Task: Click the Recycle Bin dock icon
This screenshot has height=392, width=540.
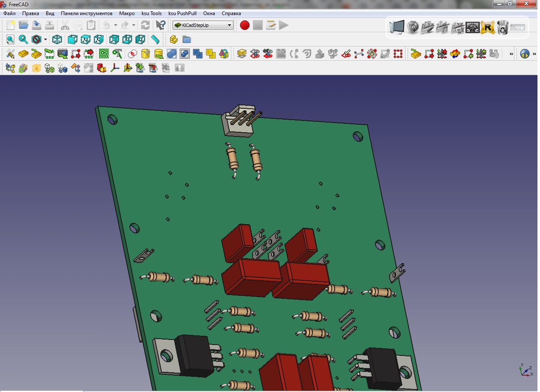Action: 503,28
